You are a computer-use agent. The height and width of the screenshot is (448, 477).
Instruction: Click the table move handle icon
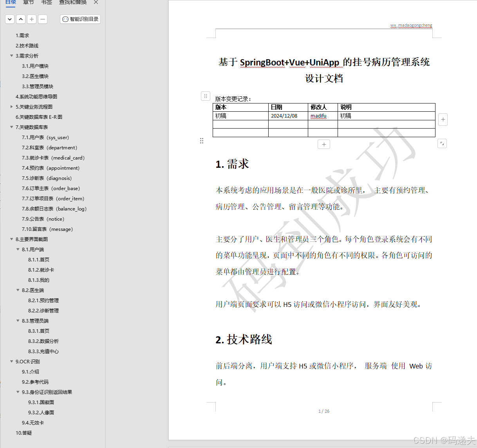pos(206,96)
